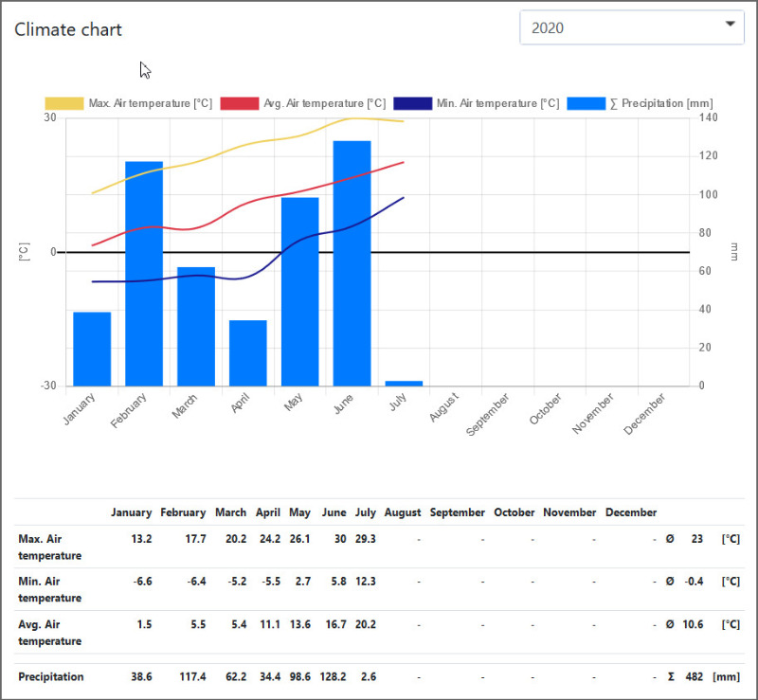This screenshot has height=700, width=758.
Task: Click the June precipitation bar
Action: click(352, 263)
